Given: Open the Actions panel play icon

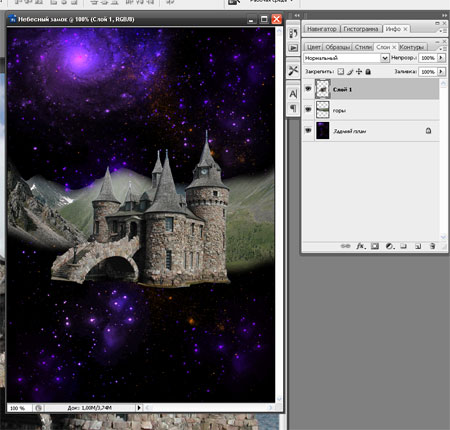Looking at the screenshot, I should [293, 48].
